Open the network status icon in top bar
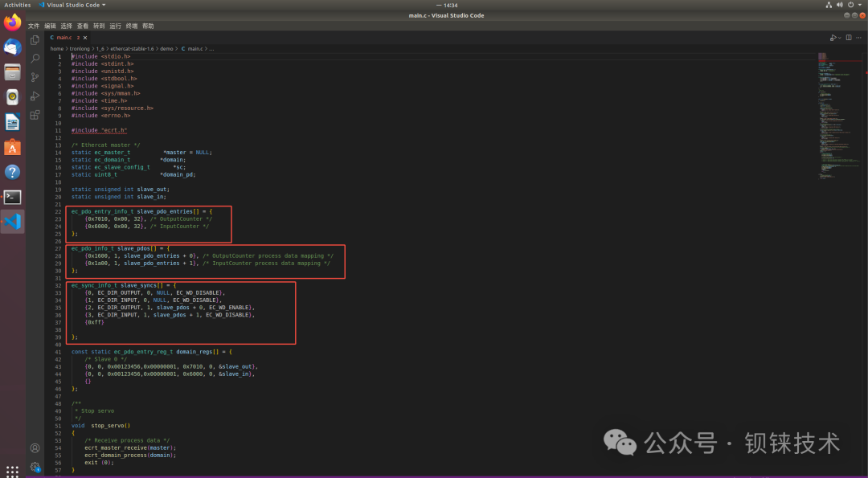 [829, 5]
